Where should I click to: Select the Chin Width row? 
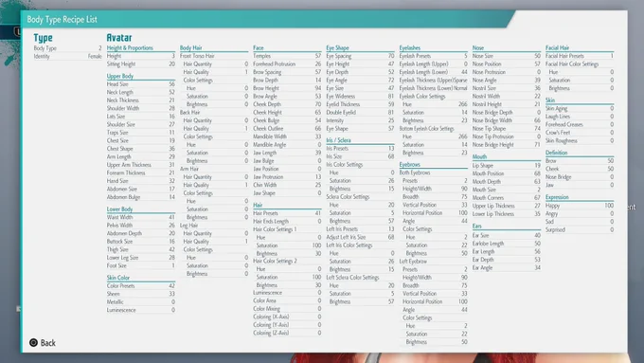pyautogui.click(x=287, y=185)
